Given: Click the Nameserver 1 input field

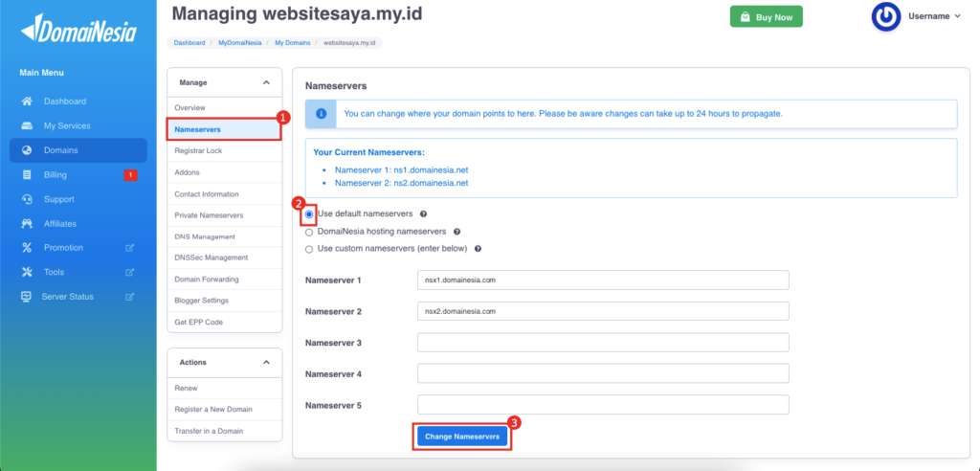Looking at the screenshot, I should (x=603, y=280).
